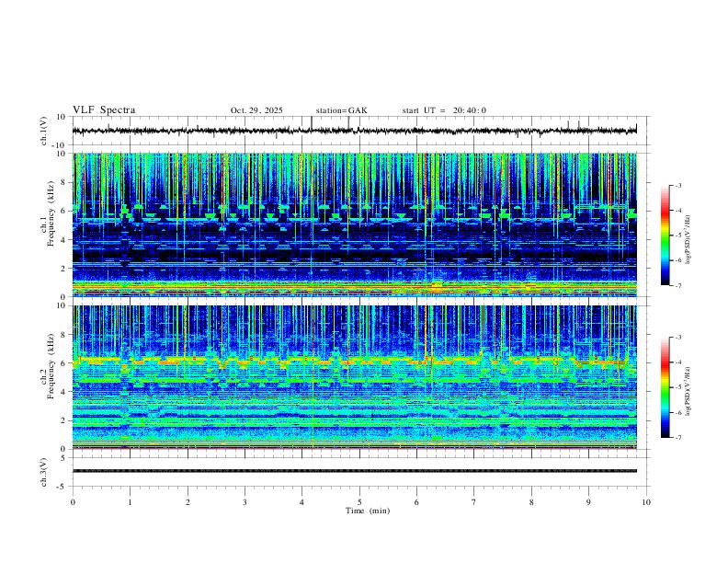Click the lower colorbar next to ch.2 spectrogram
This screenshot has width=728, height=563.
point(665,387)
